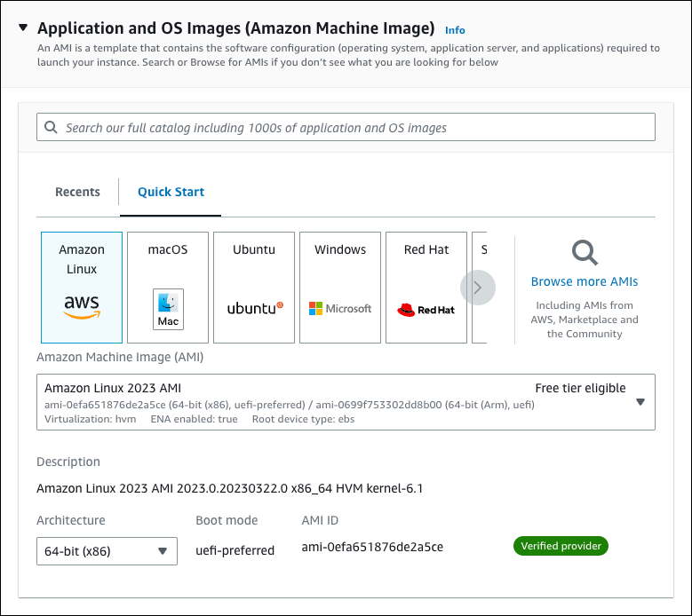Screen dimensions: 692x616
Task: Click the large Browse more AMIs magnifier icon
Action: (585, 254)
